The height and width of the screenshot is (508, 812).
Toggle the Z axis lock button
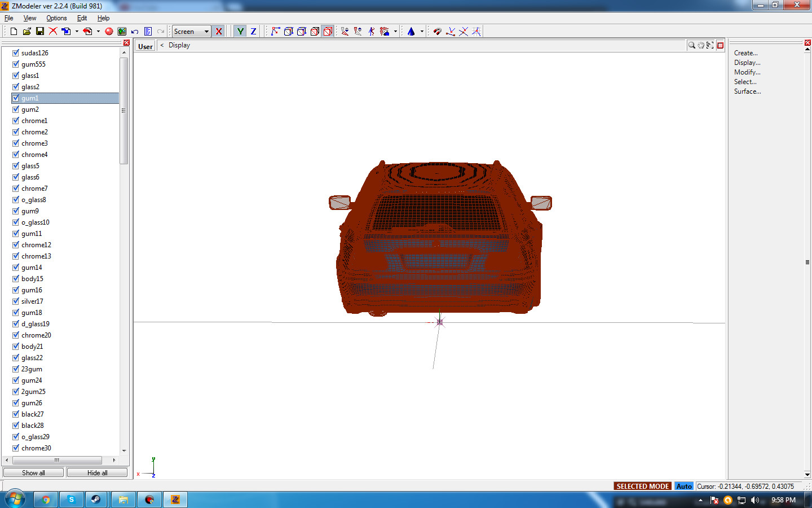tap(253, 32)
